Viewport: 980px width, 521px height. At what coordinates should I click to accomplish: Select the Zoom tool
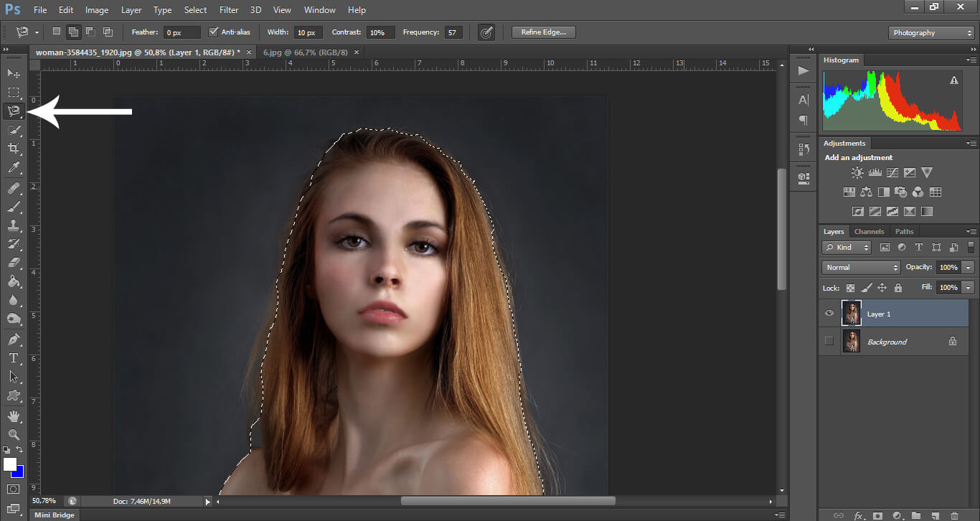coord(14,434)
